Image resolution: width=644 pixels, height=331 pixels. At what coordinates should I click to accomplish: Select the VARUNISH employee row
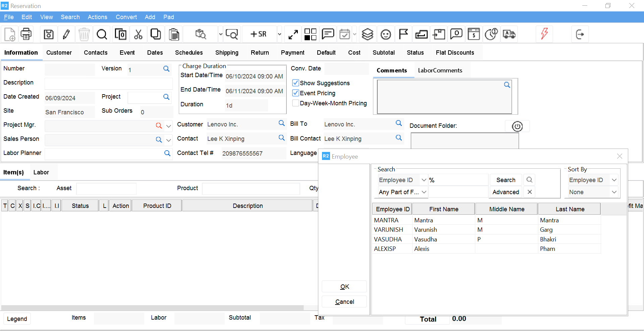click(388, 230)
